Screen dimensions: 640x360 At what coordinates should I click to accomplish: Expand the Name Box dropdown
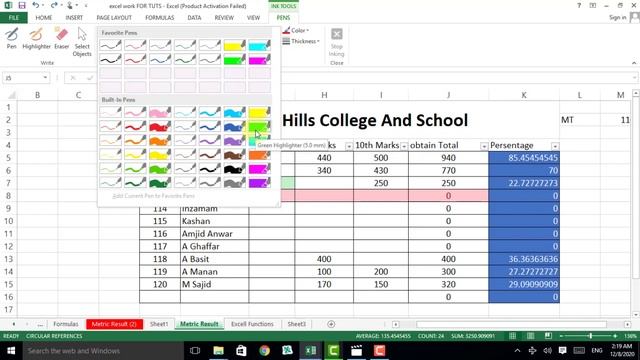point(45,78)
